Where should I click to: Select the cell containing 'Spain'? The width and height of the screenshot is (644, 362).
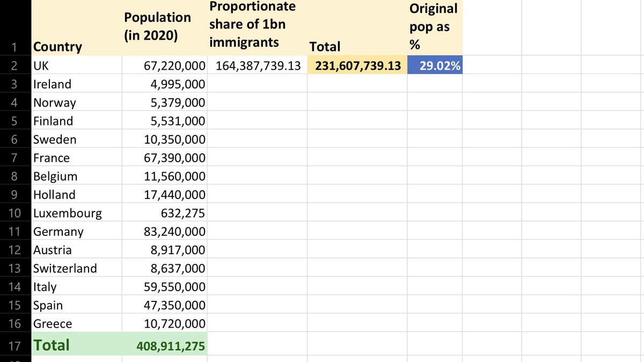pos(76,305)
